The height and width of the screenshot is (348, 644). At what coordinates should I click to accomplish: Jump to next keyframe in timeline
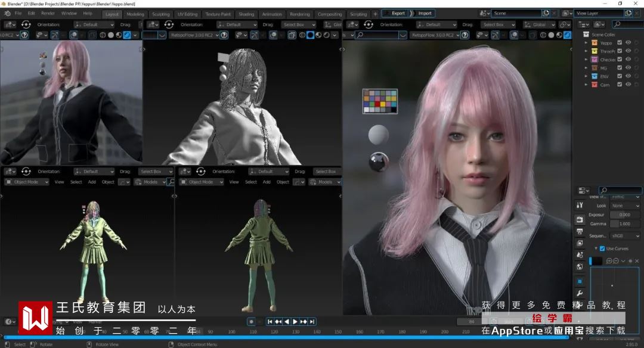coord(304,322)
